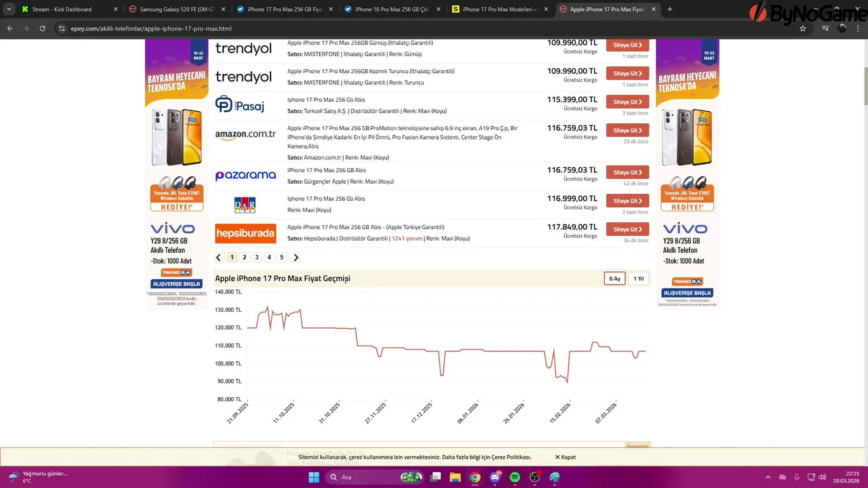Viewport: 868px width, 488px height.
Task: Open offers page 4
Action: [269, 258]
